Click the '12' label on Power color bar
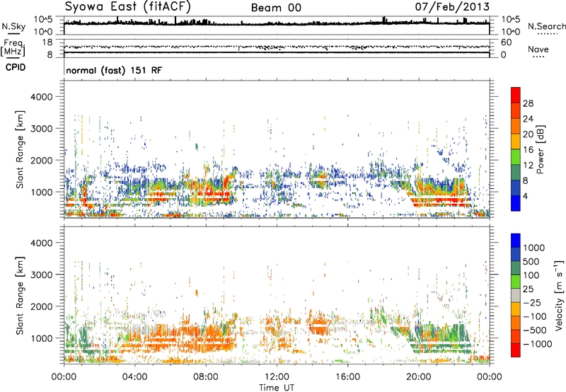This screenshot has height=392, width=566. coord(528,166)
